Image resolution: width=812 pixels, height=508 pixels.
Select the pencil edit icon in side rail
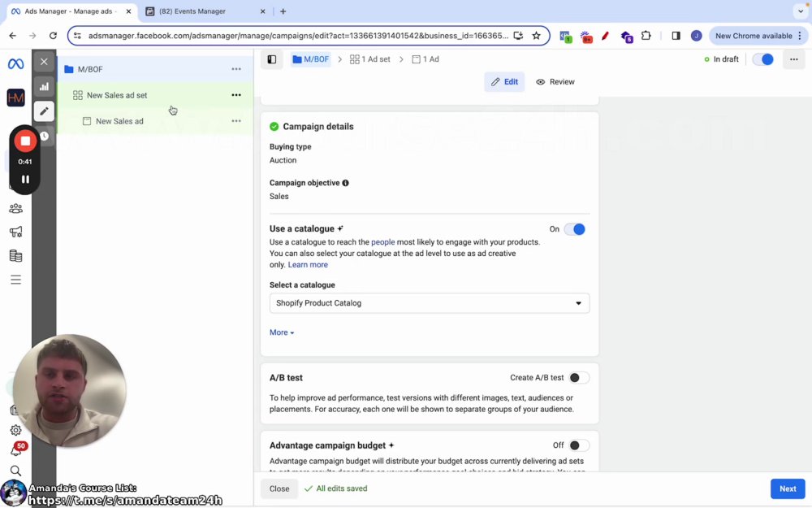click(44, 111)
